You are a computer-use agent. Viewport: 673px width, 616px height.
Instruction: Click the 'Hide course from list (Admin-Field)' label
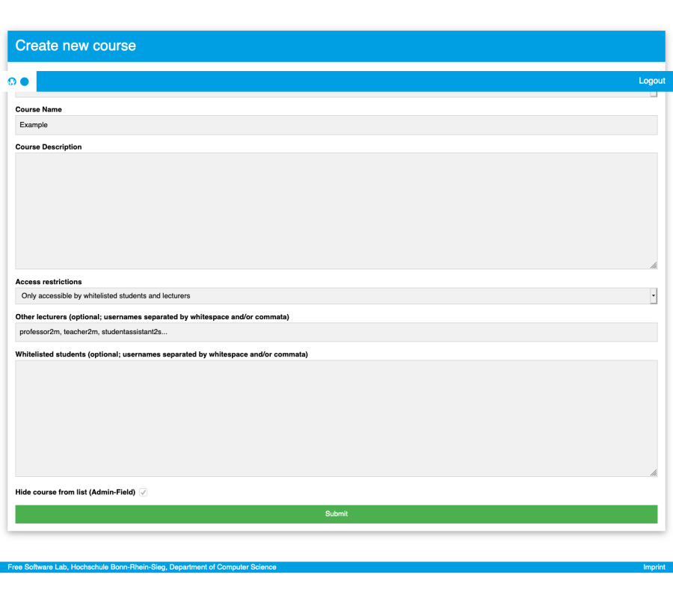pos(76,492)
